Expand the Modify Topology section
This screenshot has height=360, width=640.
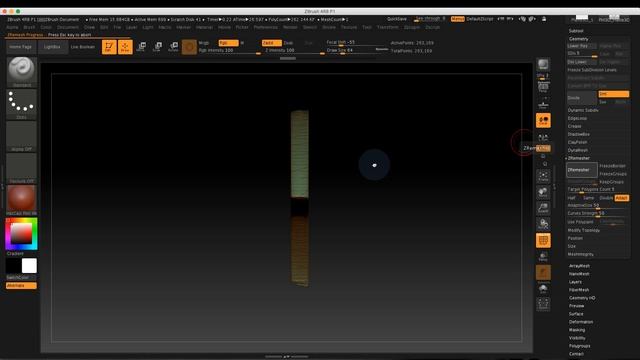[x=584, y=230]
